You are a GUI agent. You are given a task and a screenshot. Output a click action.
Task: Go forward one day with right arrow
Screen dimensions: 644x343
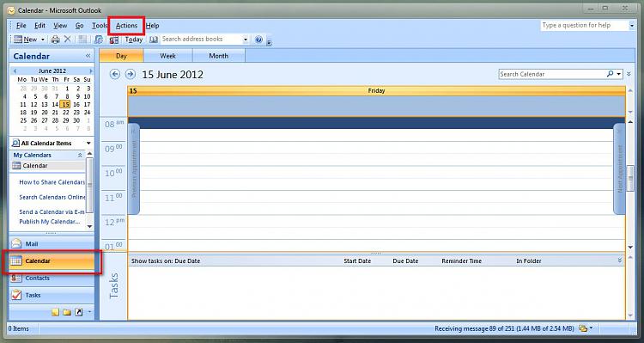[131, 74]
